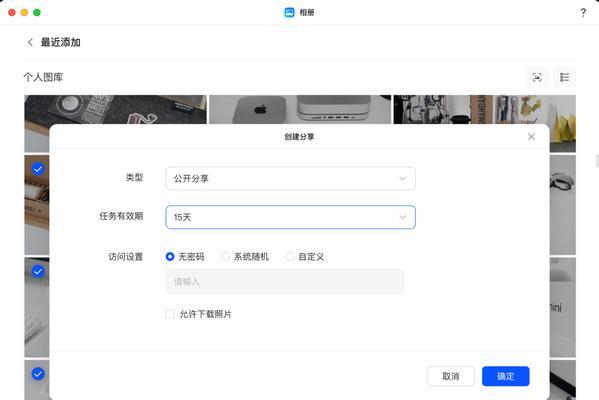Image resolution: width=599 pixels, height=400 pixels.
Task: Close the 创建分享 dialog with X
Action: click(531, 137)
